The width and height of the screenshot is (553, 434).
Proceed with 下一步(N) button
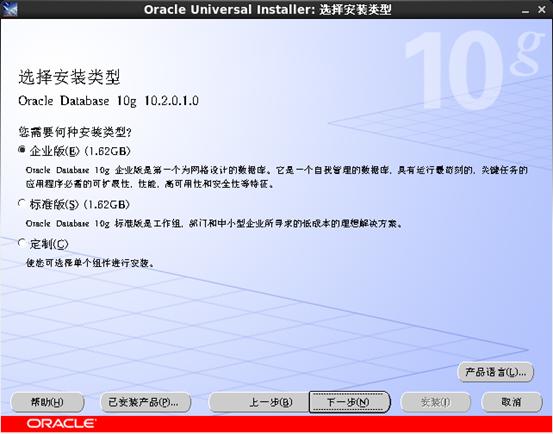pyautogui.click(x=350, y=402)
